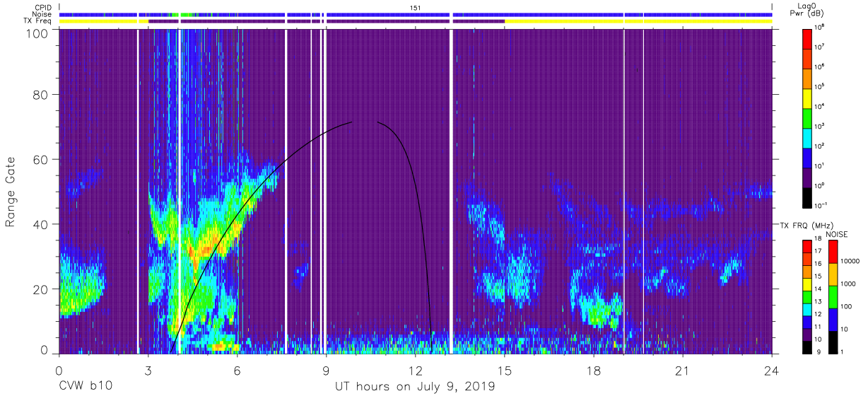Click the TX Freq row label

pyautogui.click(x=37, y=21)
